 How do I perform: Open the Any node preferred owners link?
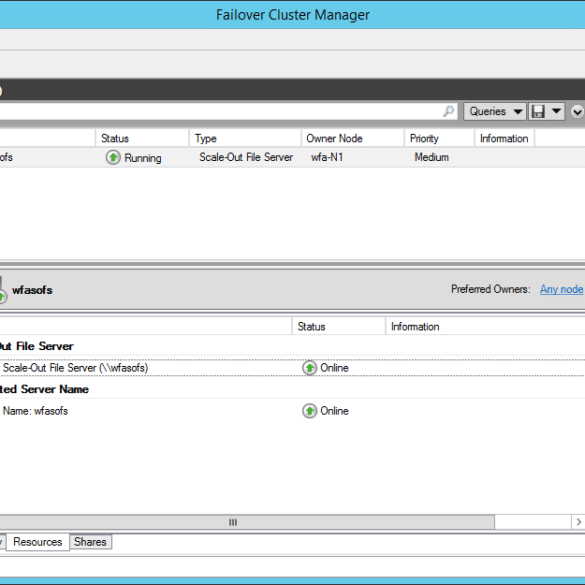tap(561, 289)
